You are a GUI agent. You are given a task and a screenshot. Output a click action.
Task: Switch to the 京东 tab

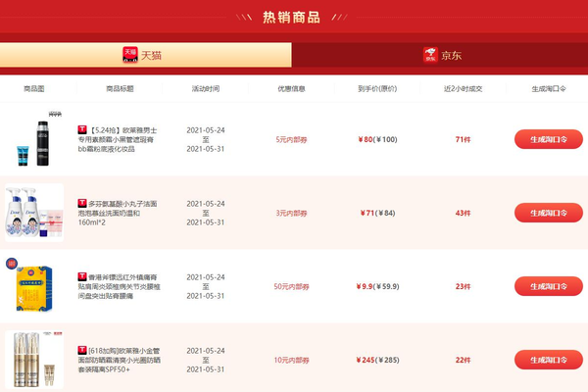tap(439, 55)
